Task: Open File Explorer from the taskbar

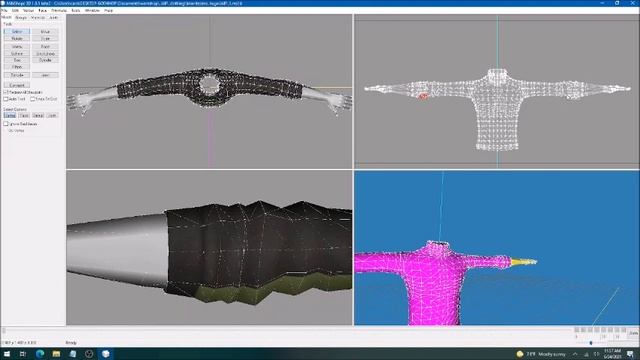Action: tap(56, 354)
